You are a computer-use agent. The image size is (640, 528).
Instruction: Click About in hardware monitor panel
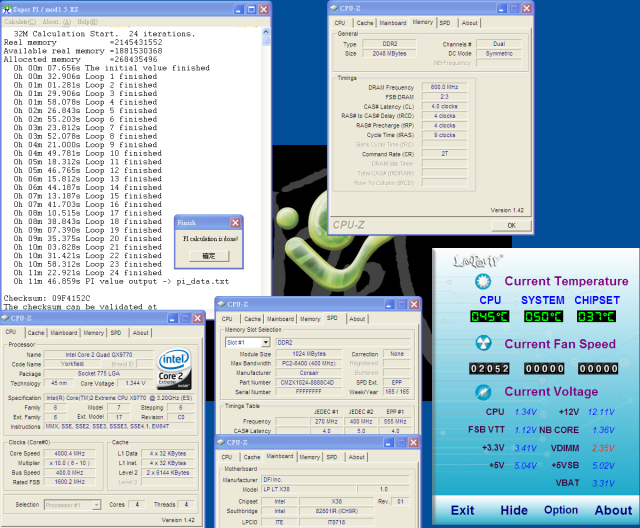pyautogui.click(x=613, y=510)
